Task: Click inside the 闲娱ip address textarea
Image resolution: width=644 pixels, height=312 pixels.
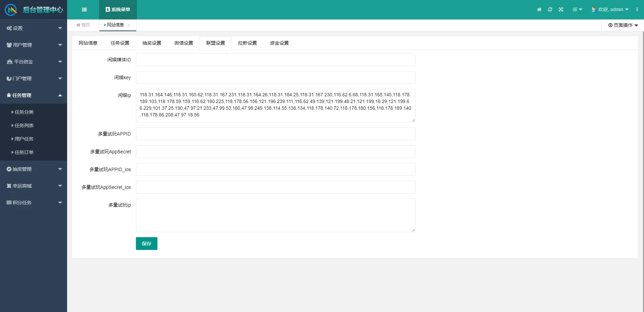Action: click(276, 106)
